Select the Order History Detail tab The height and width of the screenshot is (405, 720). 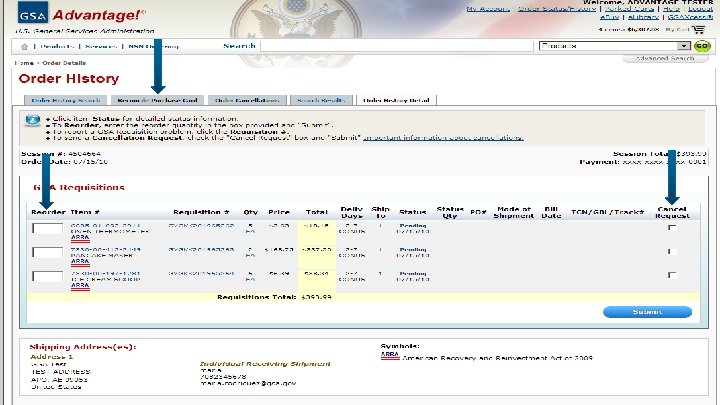point(396,100)
